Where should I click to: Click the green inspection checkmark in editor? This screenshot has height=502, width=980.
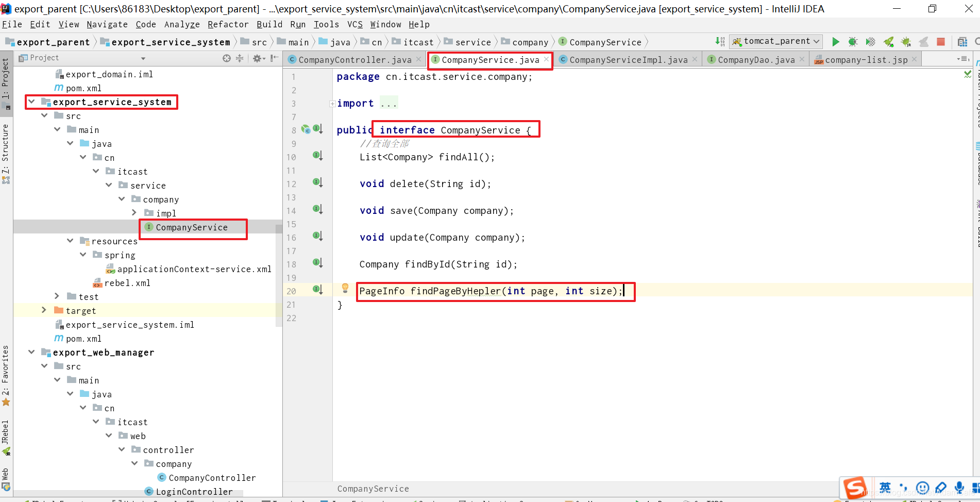click(968, 75)
